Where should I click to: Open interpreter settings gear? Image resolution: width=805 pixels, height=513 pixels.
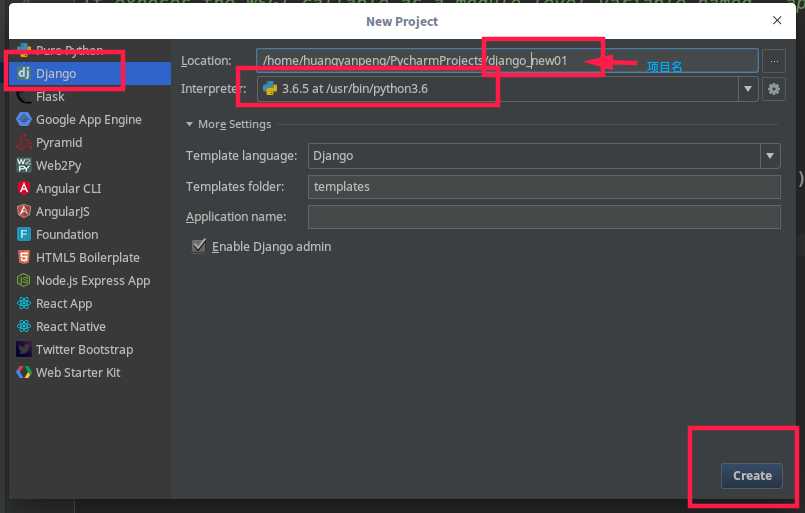[x=774, y=89]
